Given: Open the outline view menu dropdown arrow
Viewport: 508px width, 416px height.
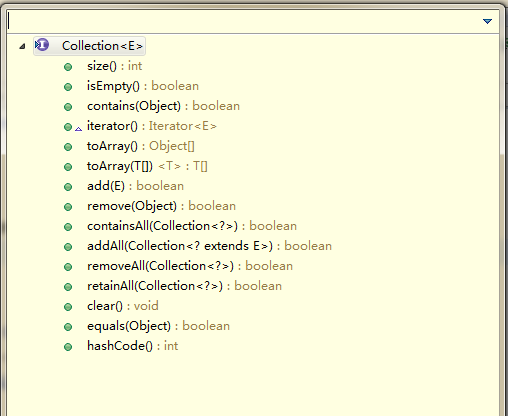Looking at the screenshot, I should pos(487,21).
